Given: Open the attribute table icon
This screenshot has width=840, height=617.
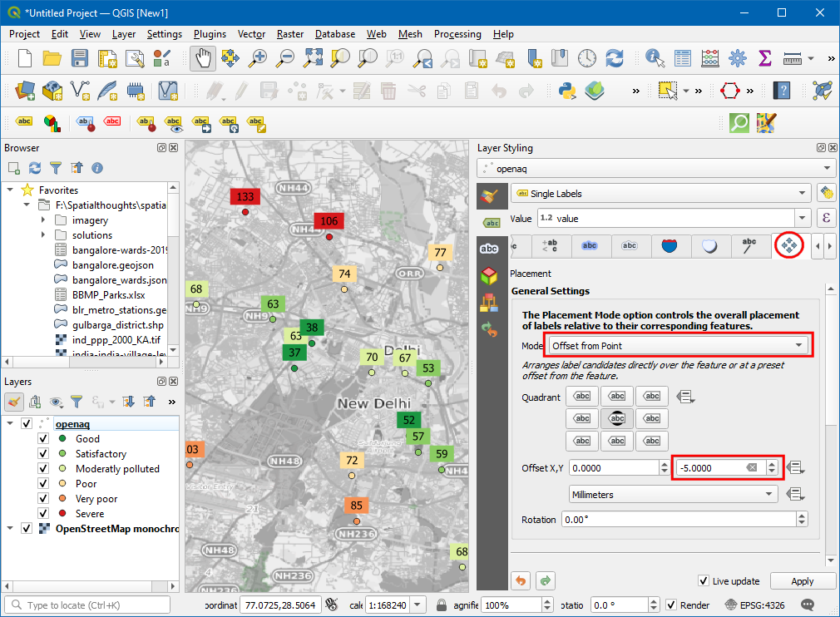Looking at the screenshot, I should (683, 58).
